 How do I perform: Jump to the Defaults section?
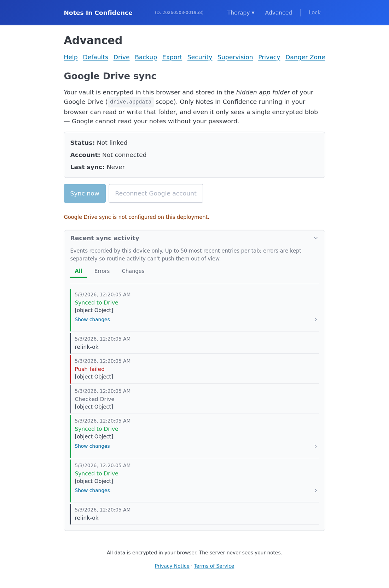click(x=95, y=57)
